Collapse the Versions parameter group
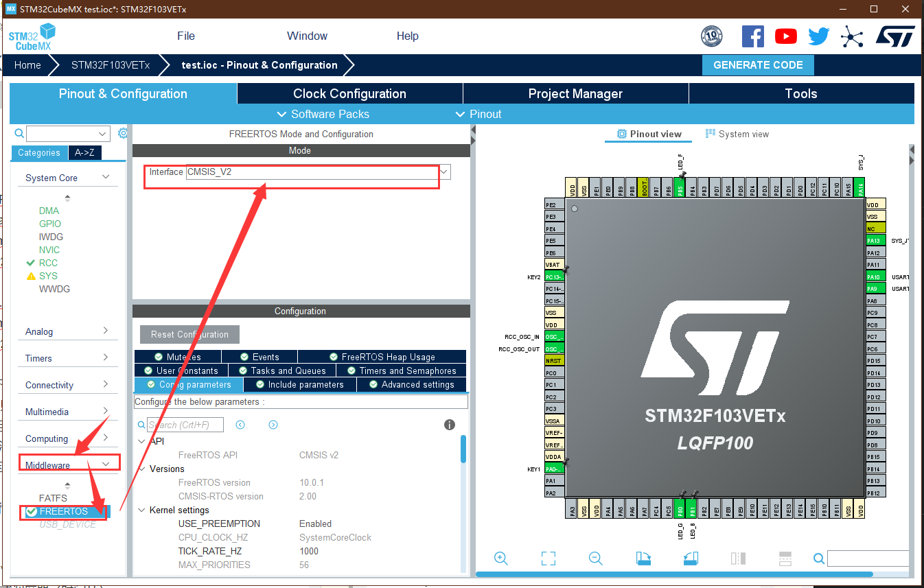The height and width of the screenshot is (588, 924). (x=142, y=469)
